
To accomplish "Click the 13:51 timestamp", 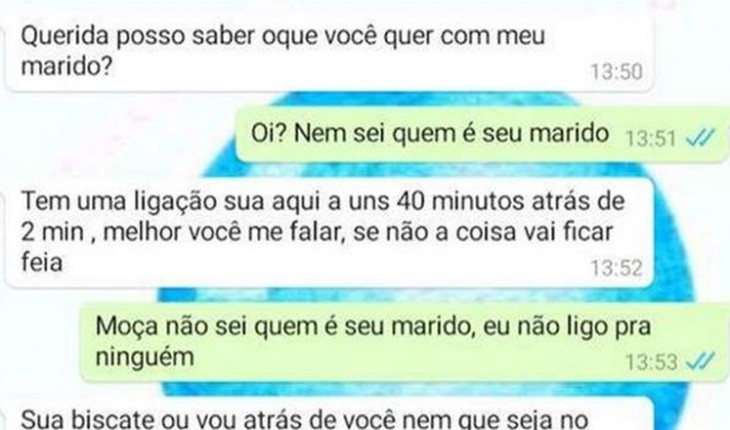I will [650, 139].
